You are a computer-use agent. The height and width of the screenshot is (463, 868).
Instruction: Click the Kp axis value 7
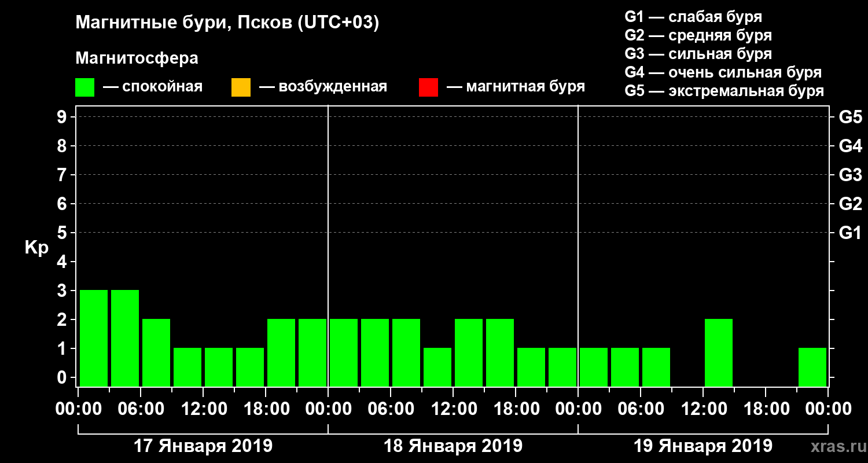tap(63, 175)
